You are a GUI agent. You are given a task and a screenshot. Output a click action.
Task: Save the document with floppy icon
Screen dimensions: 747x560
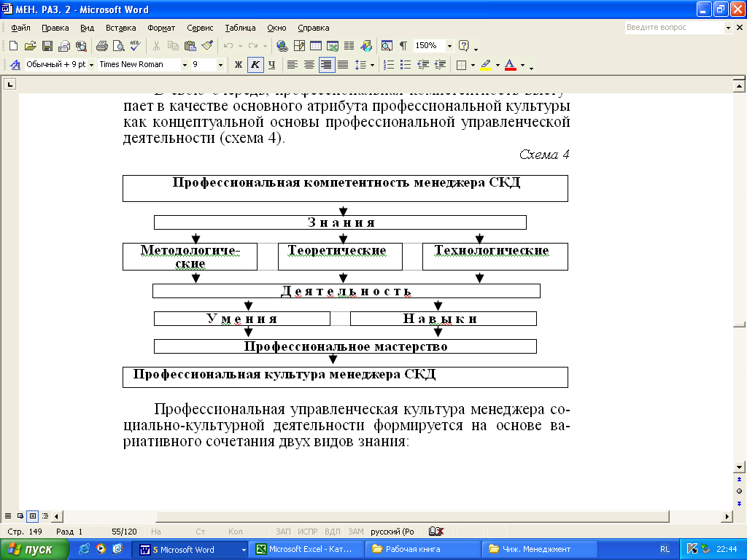[x=47, y=46]
